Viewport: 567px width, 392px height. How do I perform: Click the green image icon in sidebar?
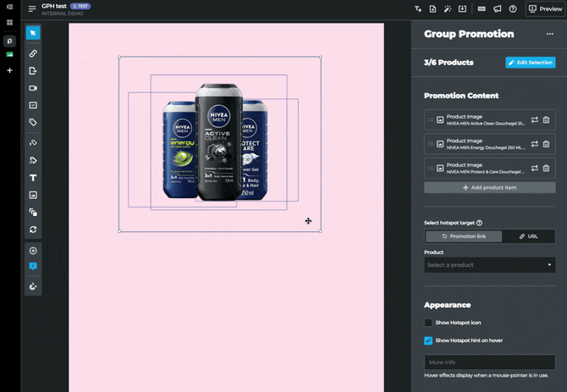pyautogui.click(x=10, y=54)
